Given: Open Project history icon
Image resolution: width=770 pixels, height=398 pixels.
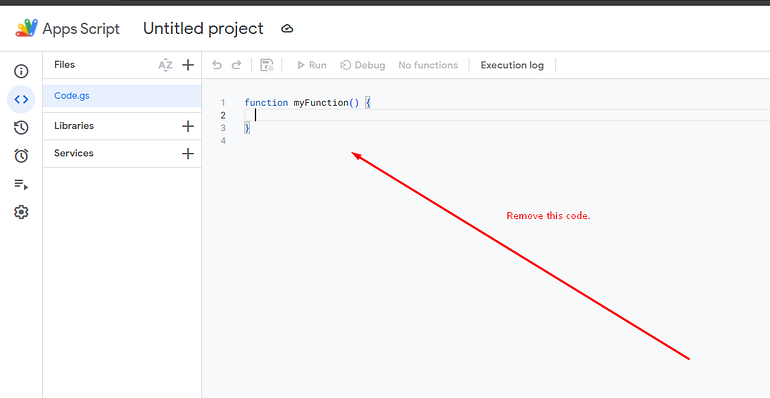Looking at the screenshot, I should click(21, 128).
